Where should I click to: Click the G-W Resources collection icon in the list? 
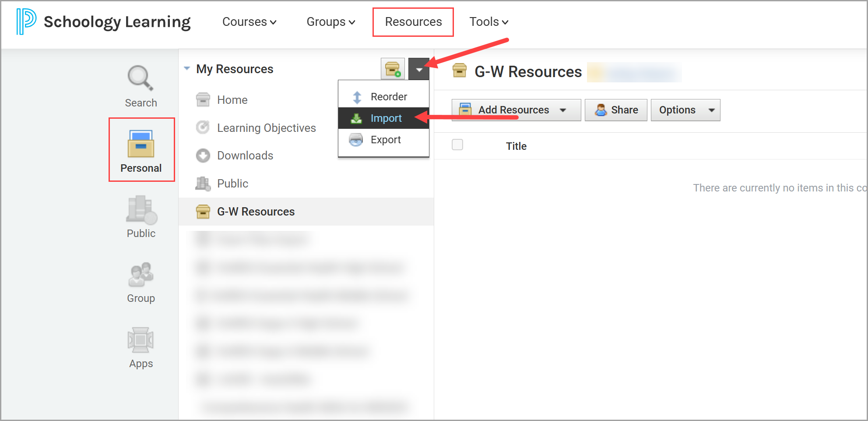[x=203, y=212]
